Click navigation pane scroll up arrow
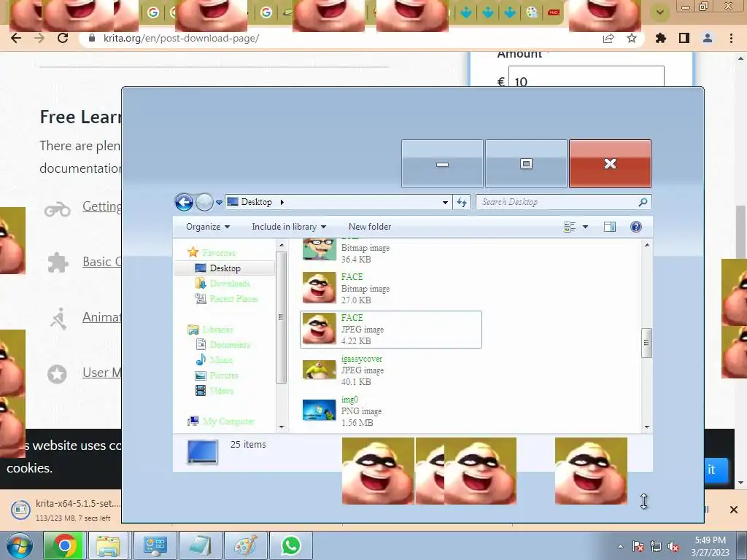The image size is (747, 560). [281, 245]
